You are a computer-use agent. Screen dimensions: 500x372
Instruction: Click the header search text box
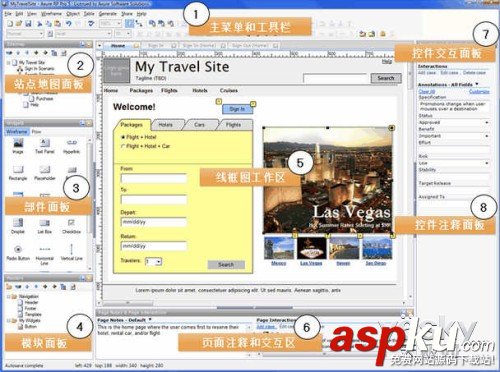(336, 78)
